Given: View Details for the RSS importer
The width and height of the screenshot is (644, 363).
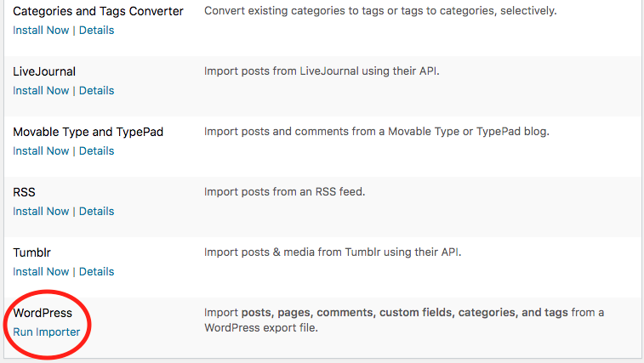Looking at the screenshot, I should coord(96,212).
